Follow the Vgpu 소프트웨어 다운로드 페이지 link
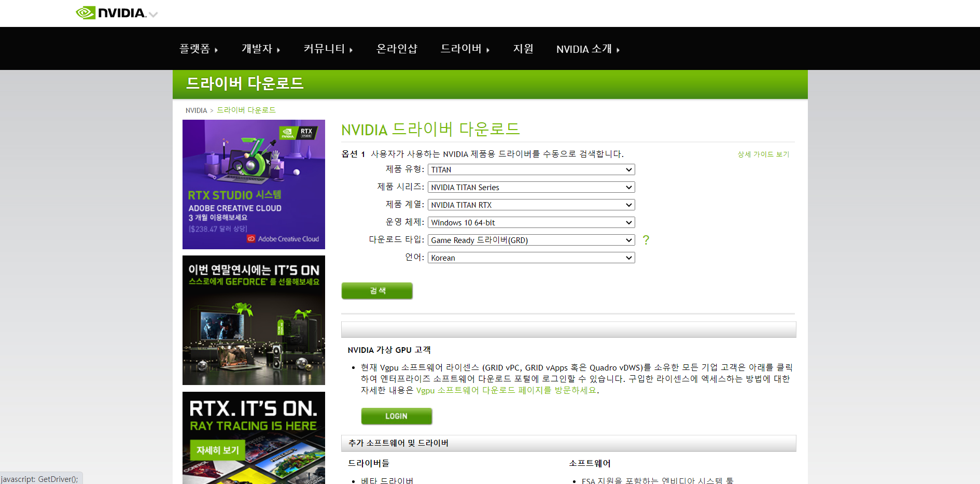This screenshot has height=484, width=980. click(506, 390)
